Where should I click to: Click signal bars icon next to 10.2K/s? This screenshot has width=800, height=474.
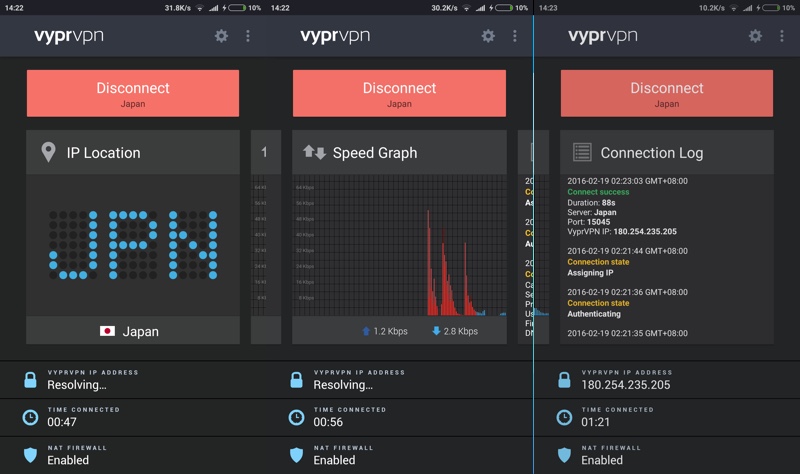tap(747, 8)
